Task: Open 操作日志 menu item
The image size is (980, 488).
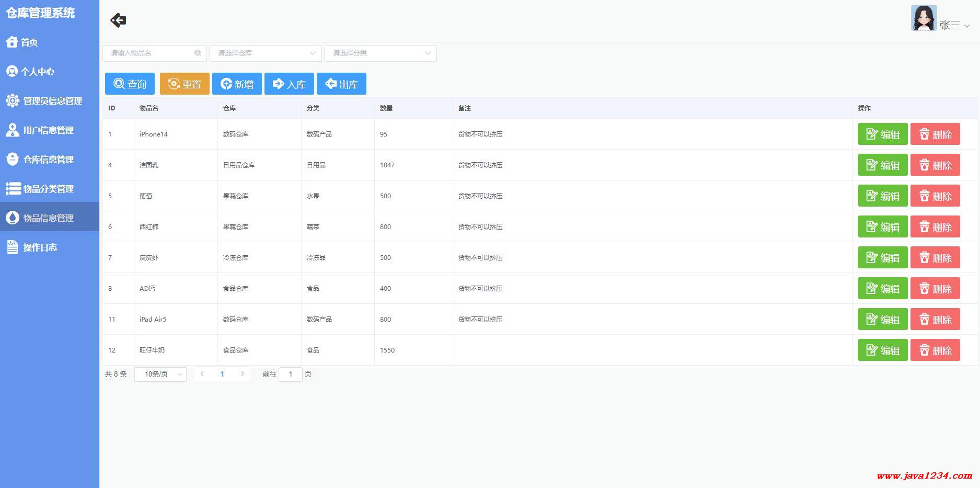Action: pos(50,247)
